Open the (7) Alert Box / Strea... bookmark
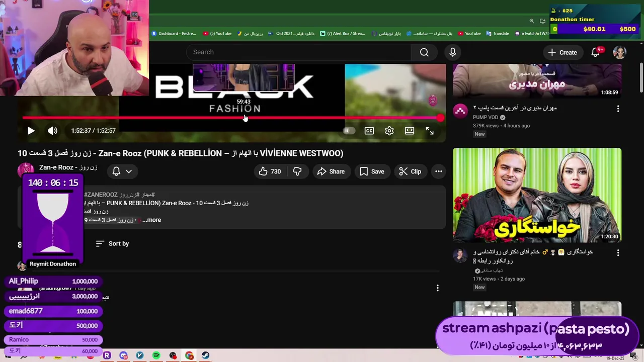The height and width of the screenshot is (362, 644). click(x=342, y=34)
